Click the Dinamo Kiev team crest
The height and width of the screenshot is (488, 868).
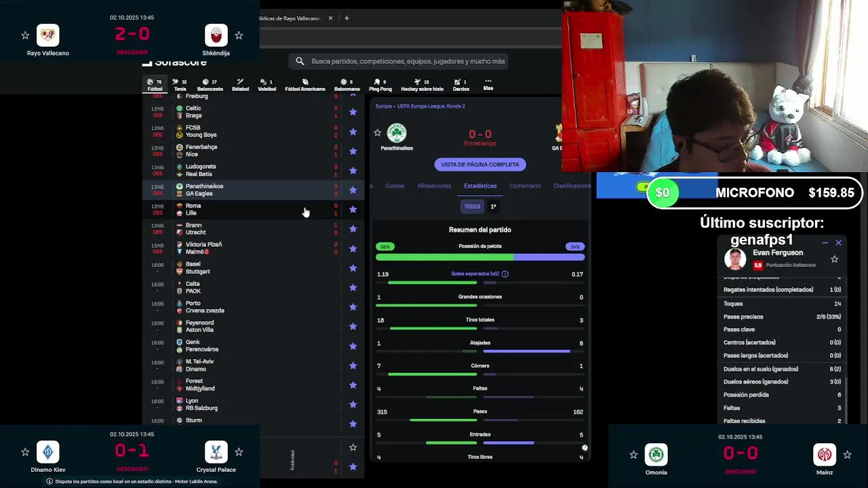[x=47, y=451]
